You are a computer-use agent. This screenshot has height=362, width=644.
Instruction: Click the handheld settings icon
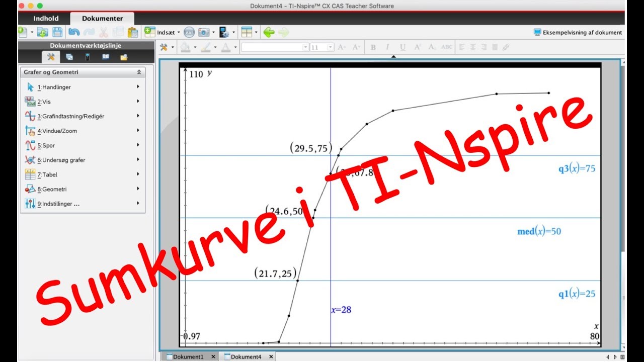224,32
